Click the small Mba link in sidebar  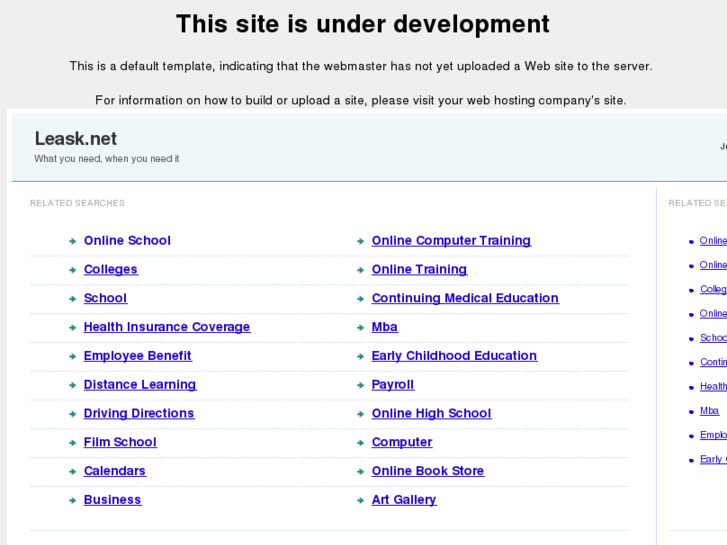709,411
